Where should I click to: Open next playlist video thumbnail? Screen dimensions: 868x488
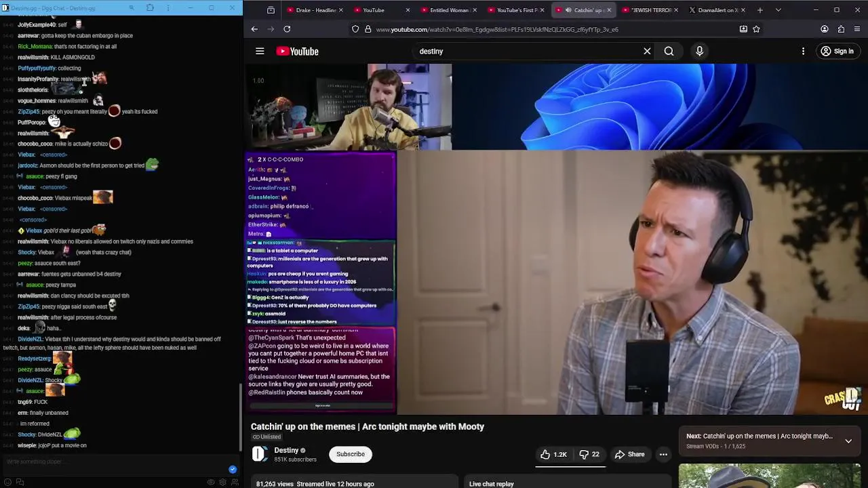point(770,476)
